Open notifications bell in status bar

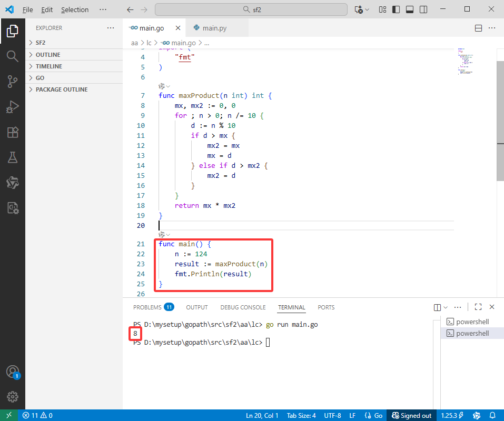(492, 415)
